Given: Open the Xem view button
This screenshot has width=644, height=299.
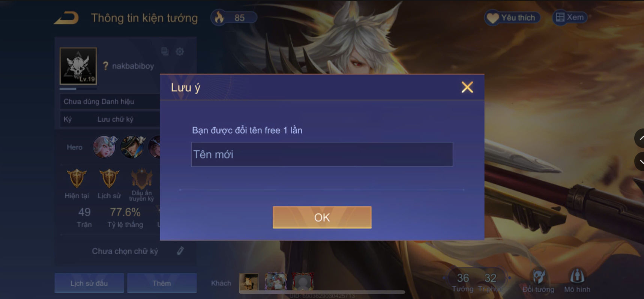Looking at the screenshot, I should (570, 17).
